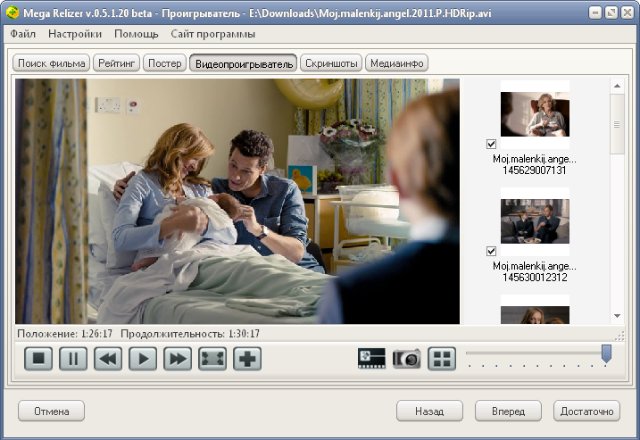
Task: Open the Помощь menu
Action: tap(136, 34)
